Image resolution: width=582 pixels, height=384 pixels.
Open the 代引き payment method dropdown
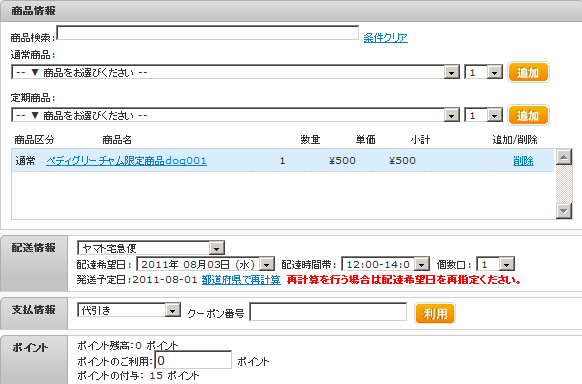[129, 310]
